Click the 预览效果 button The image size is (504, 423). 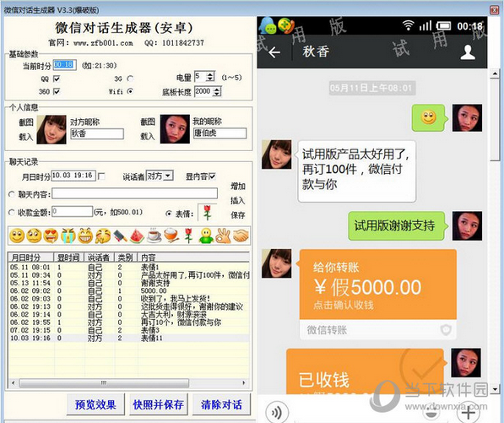[x=95, y=404]
